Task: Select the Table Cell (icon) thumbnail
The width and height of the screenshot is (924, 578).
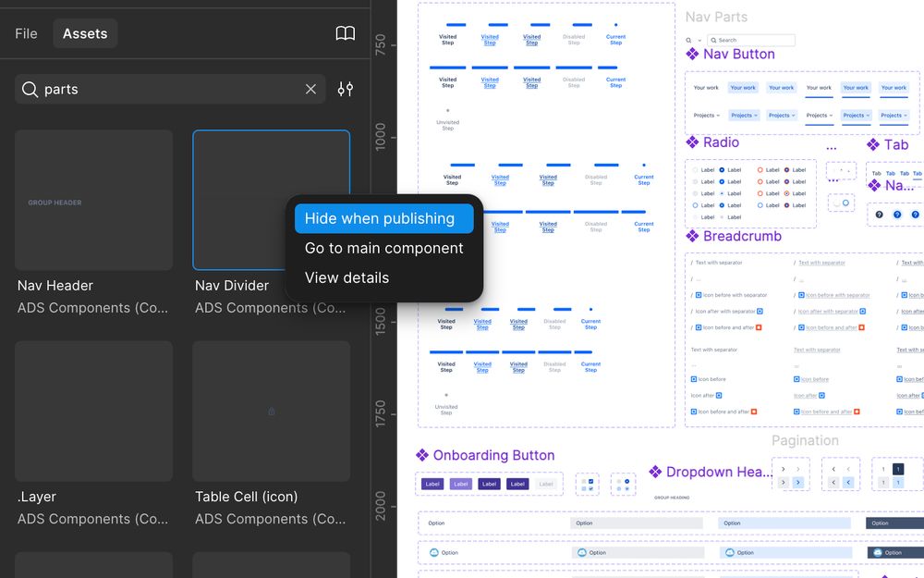Action: click(x=271, y=412)
